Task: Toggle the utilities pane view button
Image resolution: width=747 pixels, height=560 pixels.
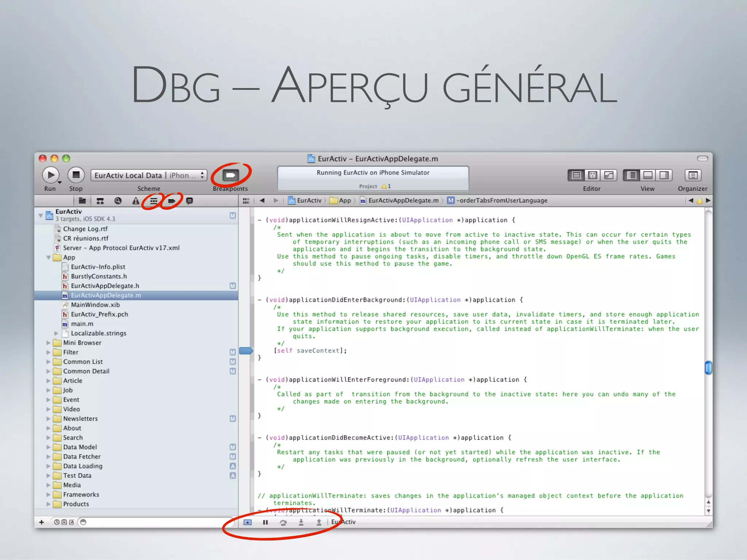Action: 664,175
